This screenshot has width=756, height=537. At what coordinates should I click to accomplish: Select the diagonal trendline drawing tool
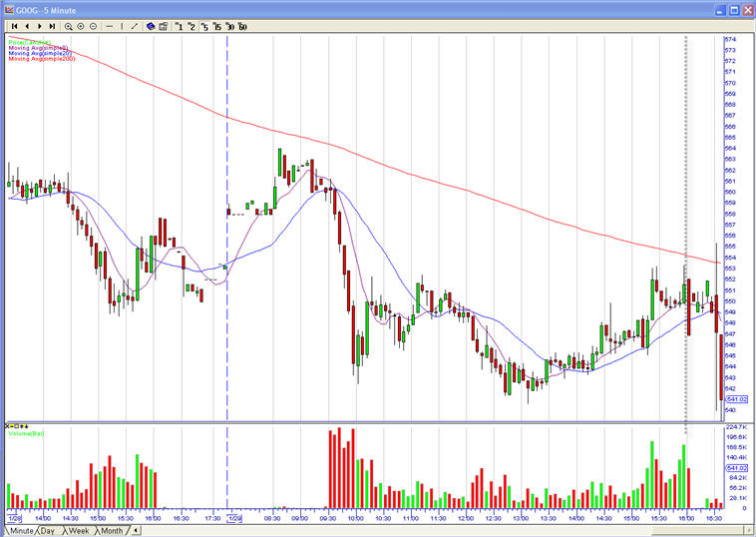[135, 26]
